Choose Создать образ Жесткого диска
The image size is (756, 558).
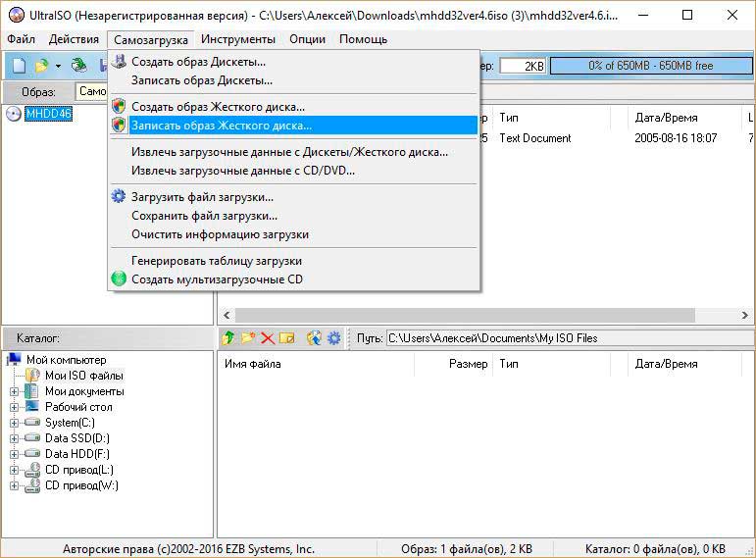(x=294, y=107)
